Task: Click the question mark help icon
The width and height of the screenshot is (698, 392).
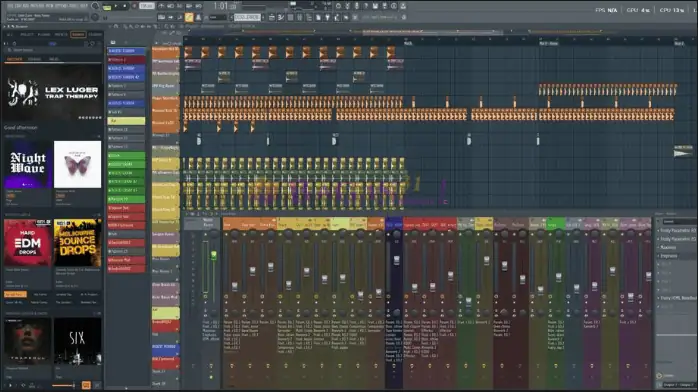Action: 366,6
